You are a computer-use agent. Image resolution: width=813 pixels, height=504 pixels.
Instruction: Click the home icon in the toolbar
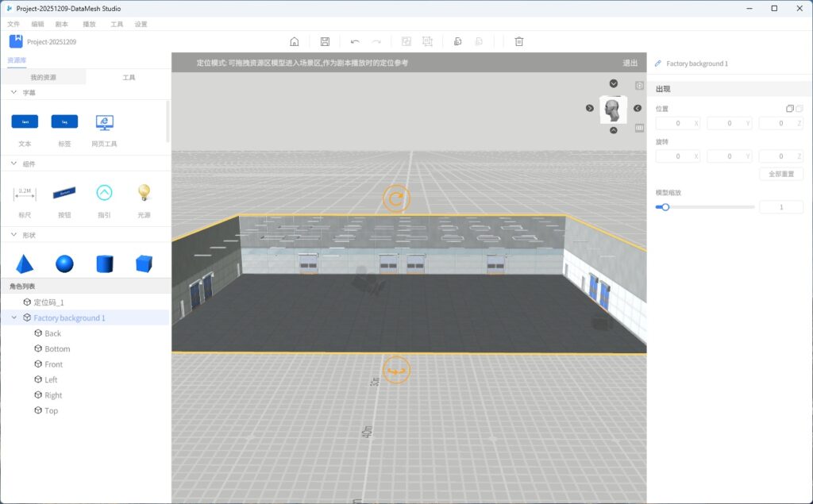point(295,41)
